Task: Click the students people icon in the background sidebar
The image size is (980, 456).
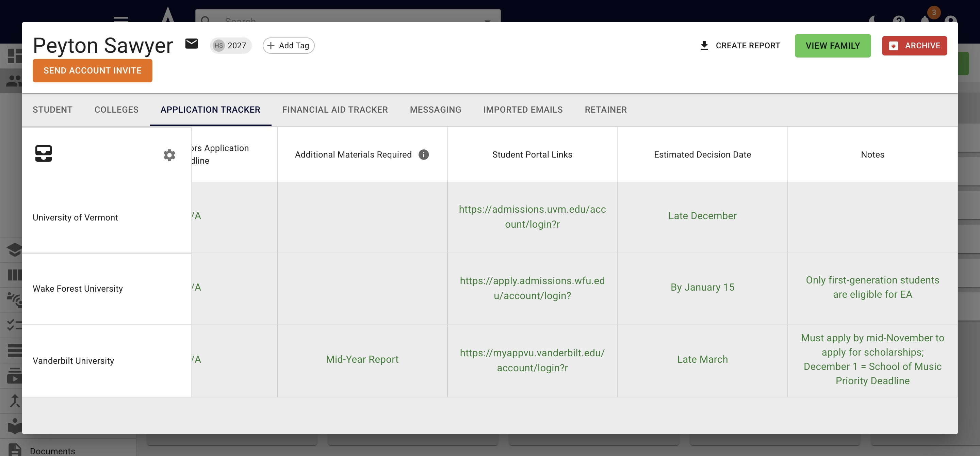Action: pyautogui.click(x=14, y=81)
